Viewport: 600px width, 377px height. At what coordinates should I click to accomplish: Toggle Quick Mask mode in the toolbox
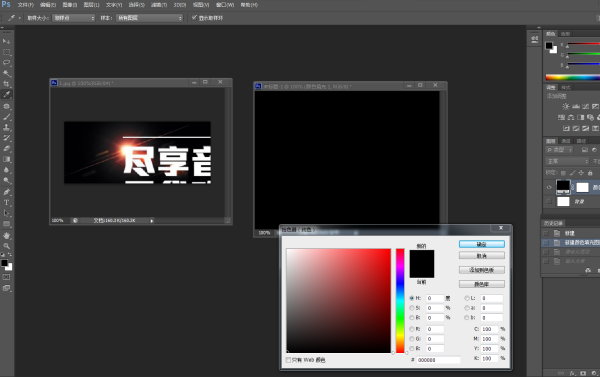7,277
